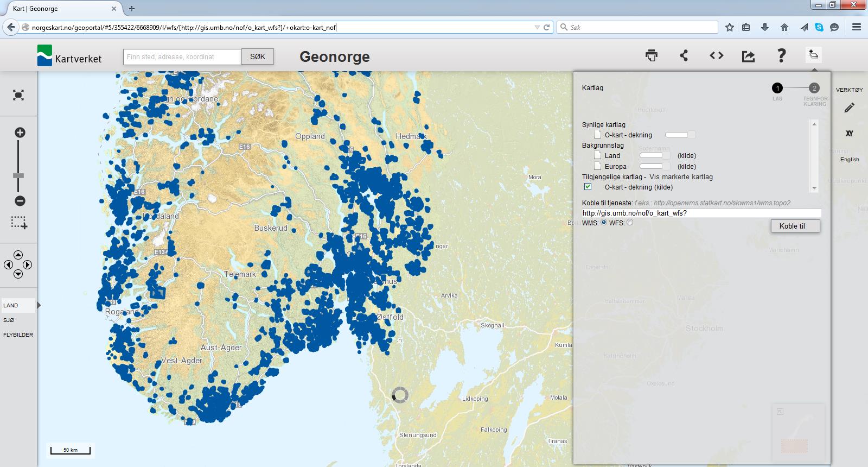Zoom out with the minus icon
Viewport: 868px width, 467px height.
pyautogui.click(x=20, y=201)
